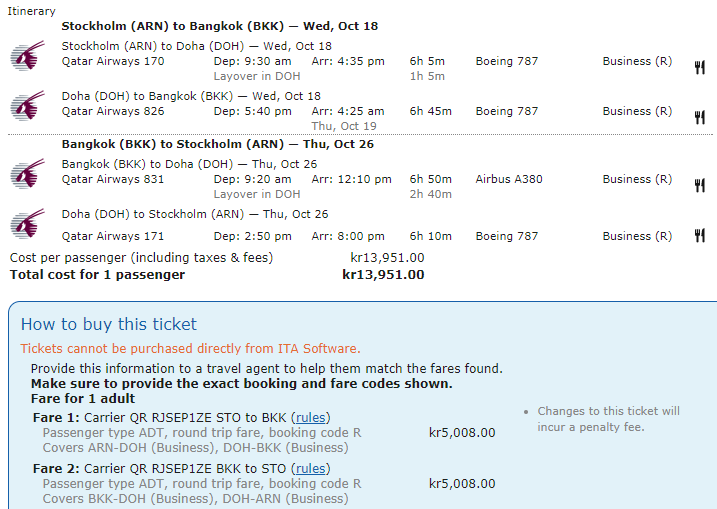This screenshot has width=717, height=509.
Task: Click Qatar Airways logo for flight 826
Action: 27,105
